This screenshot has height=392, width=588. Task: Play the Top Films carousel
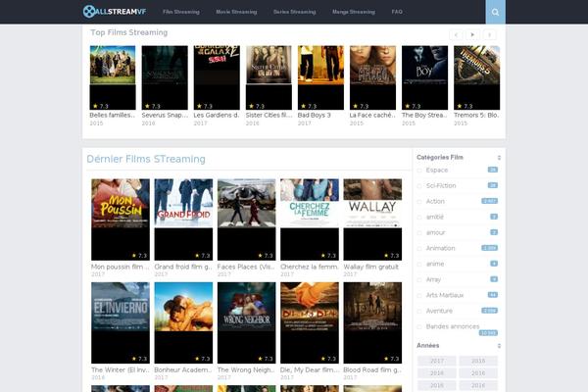pos(472,35)
